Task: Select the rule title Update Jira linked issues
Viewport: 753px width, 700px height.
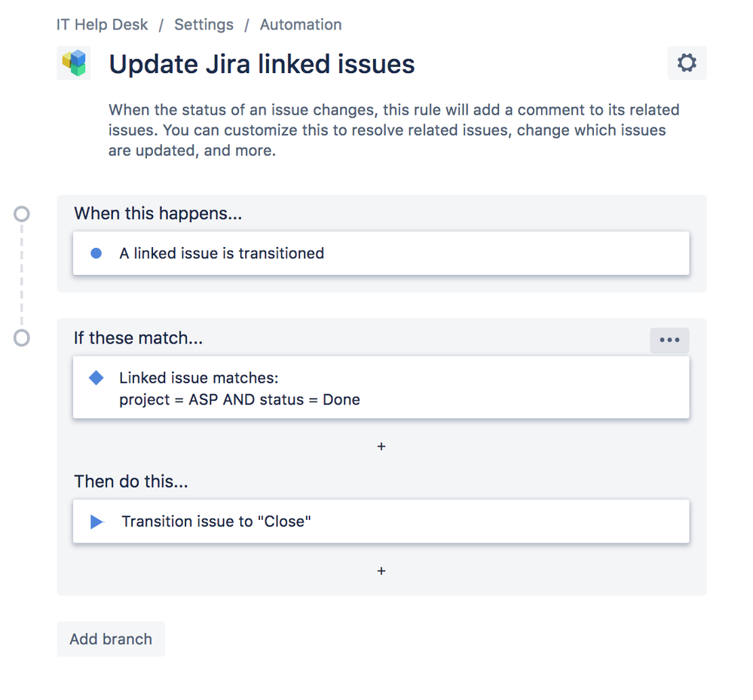Action: [x=262, y=64]
